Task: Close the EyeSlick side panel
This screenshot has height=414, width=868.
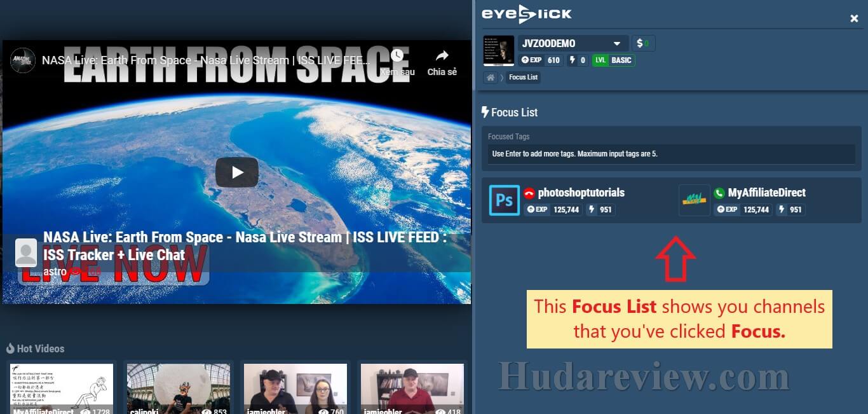Action: point(854,19)
